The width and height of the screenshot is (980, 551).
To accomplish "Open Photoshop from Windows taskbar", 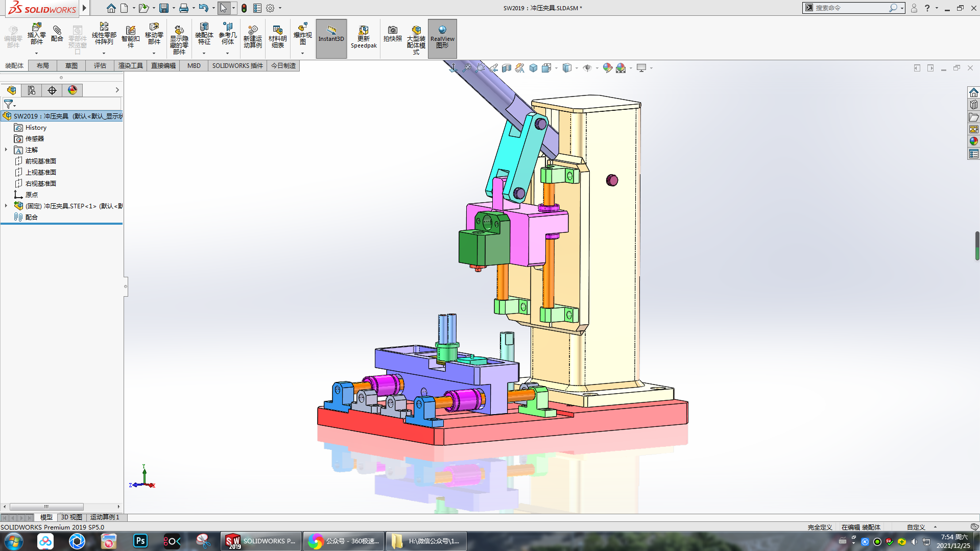I will pos(140,541).
